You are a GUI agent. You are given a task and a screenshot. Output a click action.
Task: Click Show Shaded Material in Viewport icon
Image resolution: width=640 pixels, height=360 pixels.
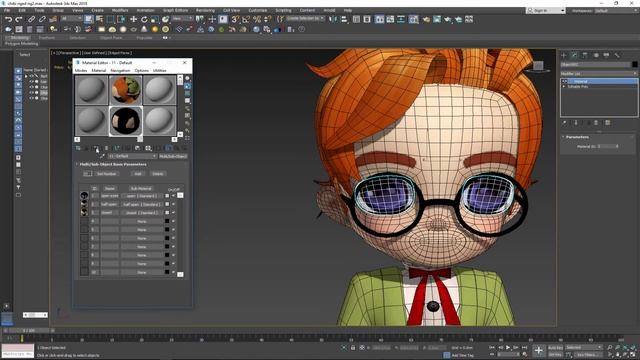pos(158,148)
